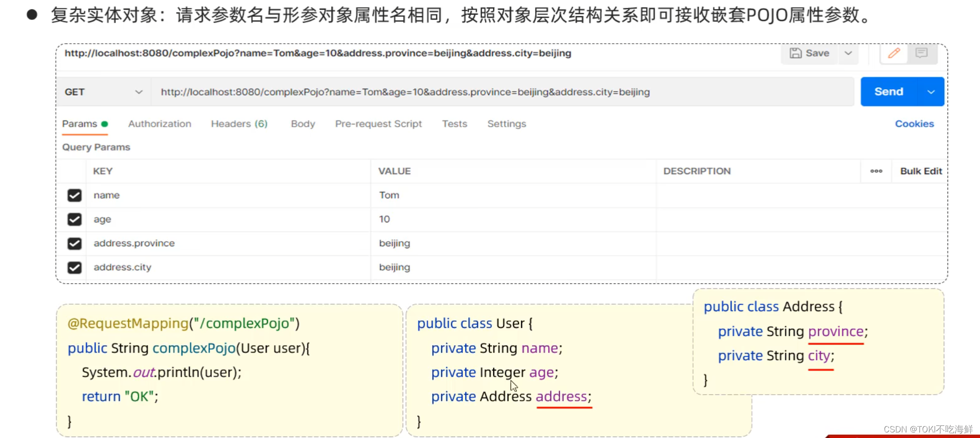Open the Body tab
The image size is (980, 438).
tap(303, 124)
